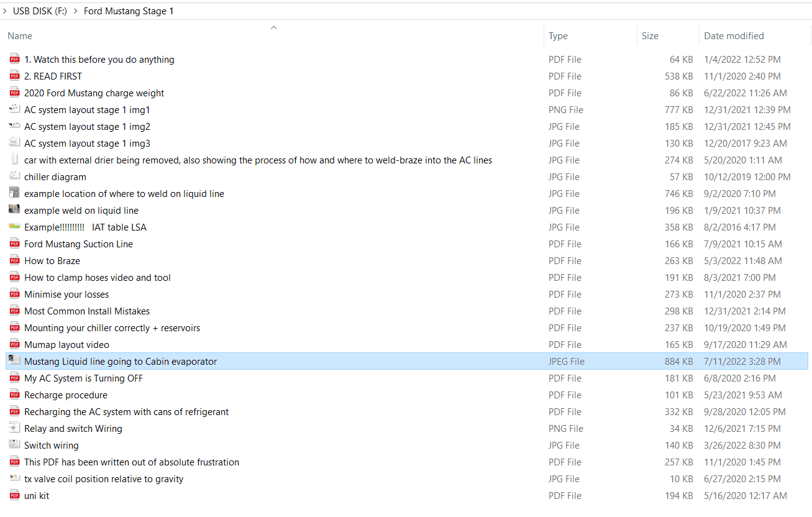Click thumbnail icon of 'example weld on liquid line'

click(14, 210)
